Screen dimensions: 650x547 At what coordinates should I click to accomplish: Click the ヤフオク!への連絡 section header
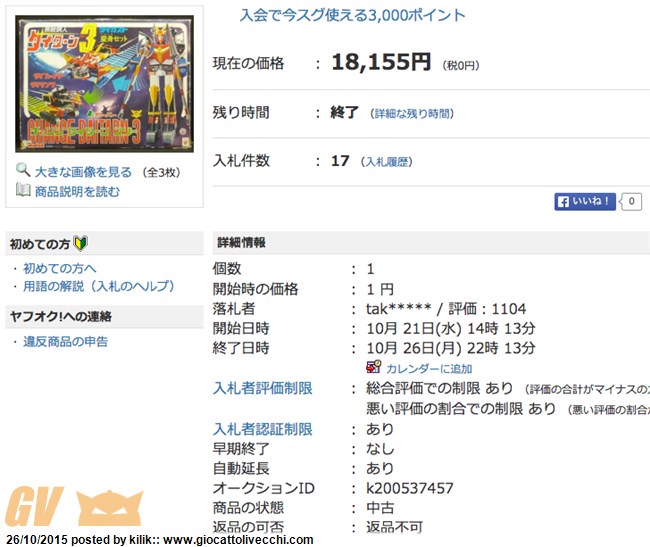pyautogui.click(x=104, y=317)
